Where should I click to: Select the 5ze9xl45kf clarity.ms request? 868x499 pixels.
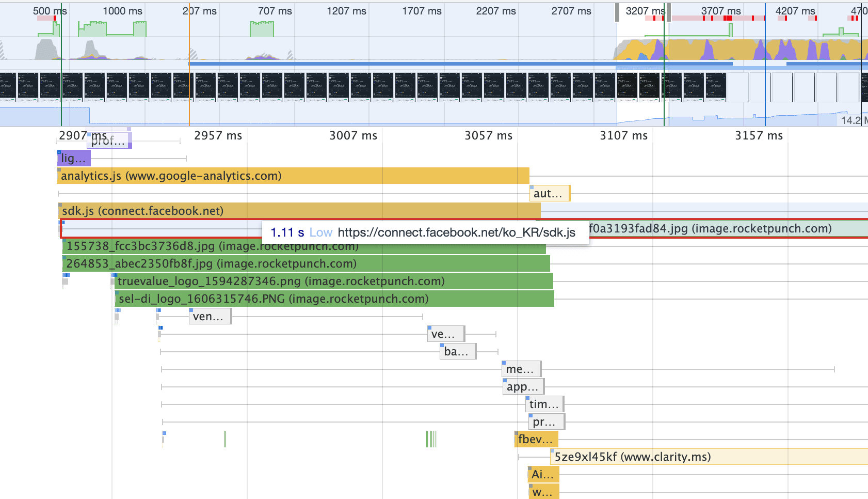coord(709,457)
